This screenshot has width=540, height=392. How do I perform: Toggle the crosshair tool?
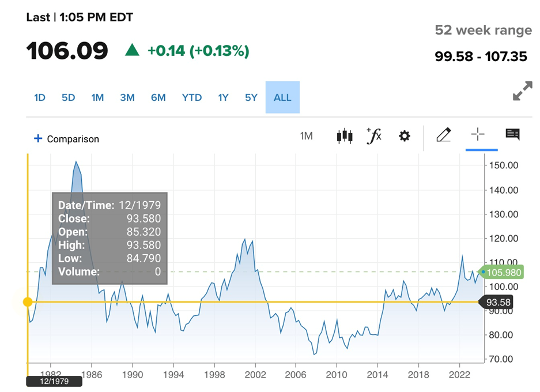pyautogui.click(x=478, y=135)
